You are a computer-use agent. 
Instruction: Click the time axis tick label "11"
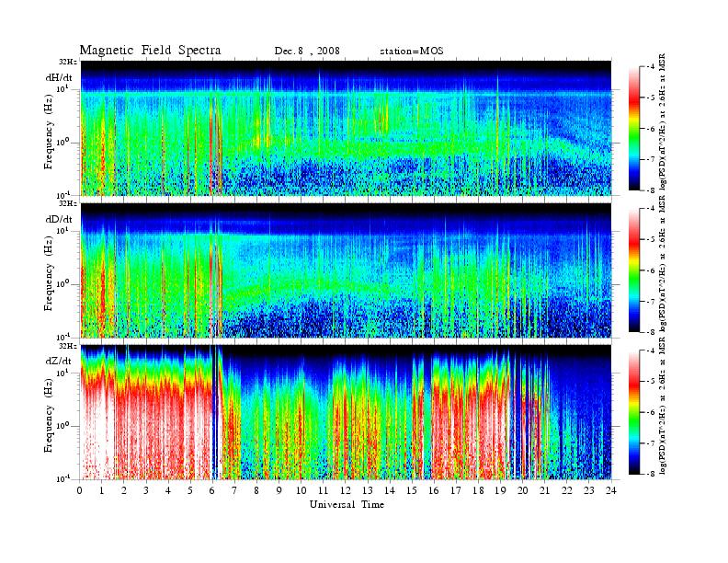point(324,490)
